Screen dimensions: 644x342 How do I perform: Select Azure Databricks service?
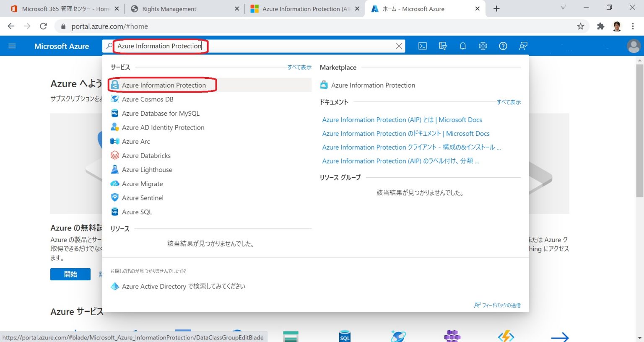click(x=210, y=155)
